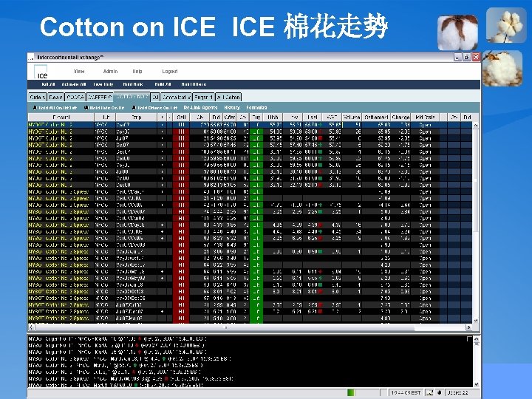
Task: Click the red Sell button in Jul07 row
Action: 181,138
